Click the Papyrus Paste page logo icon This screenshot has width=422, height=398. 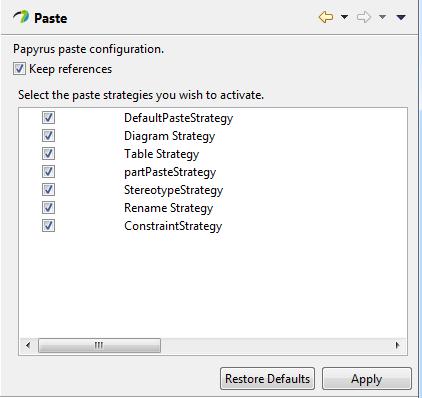[21, 17]
